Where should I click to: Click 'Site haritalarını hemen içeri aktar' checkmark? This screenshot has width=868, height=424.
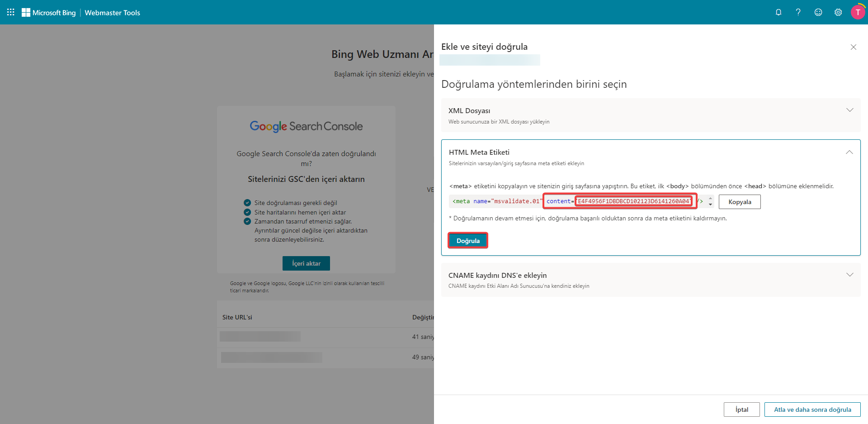click(x=247, y=212)
